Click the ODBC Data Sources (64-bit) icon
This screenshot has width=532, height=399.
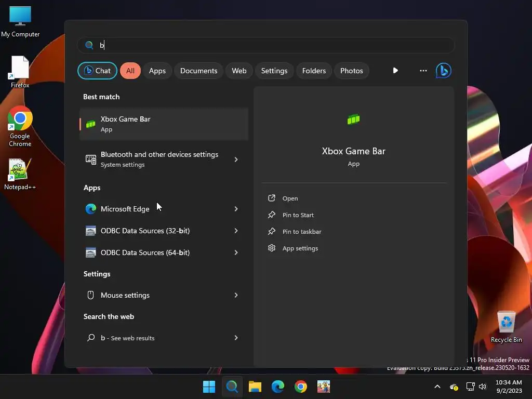point(90,252)
